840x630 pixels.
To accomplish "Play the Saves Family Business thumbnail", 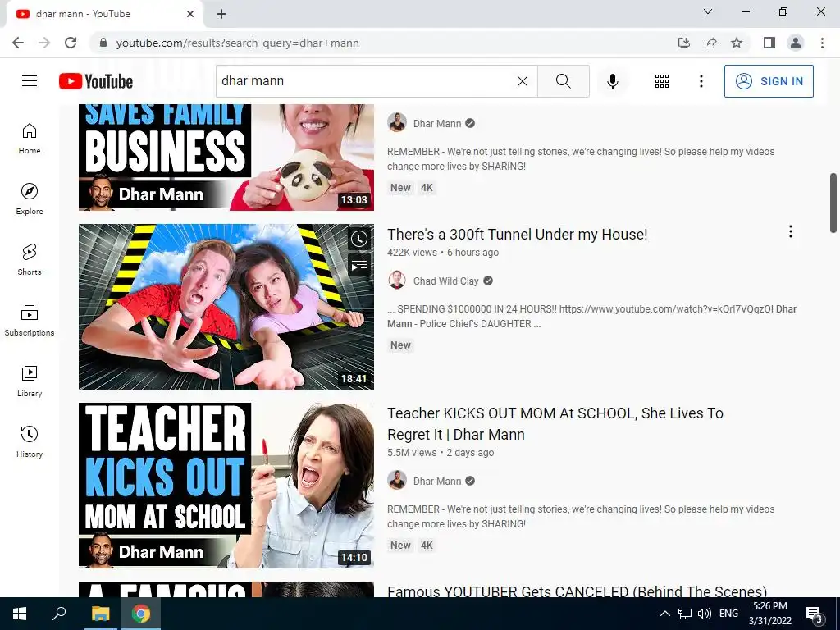I will coord(226,157).
